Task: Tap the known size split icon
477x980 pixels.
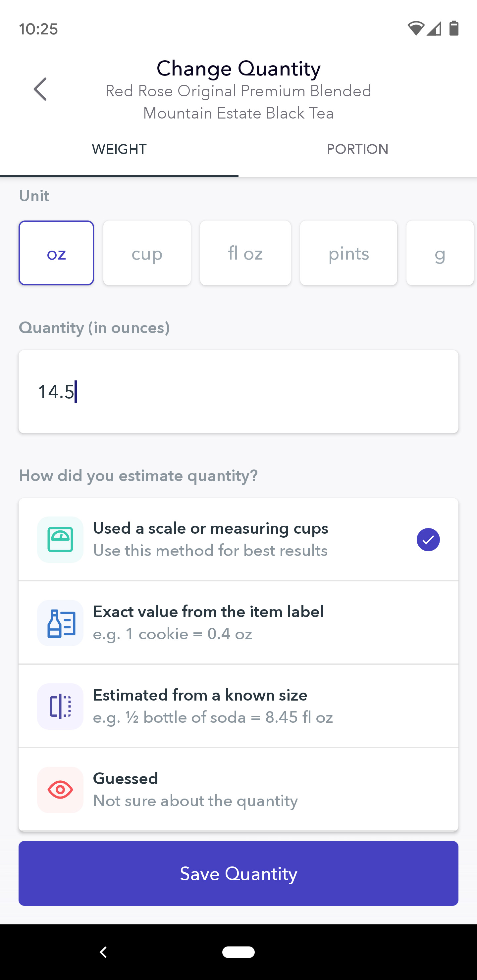Action: point(60,706)
